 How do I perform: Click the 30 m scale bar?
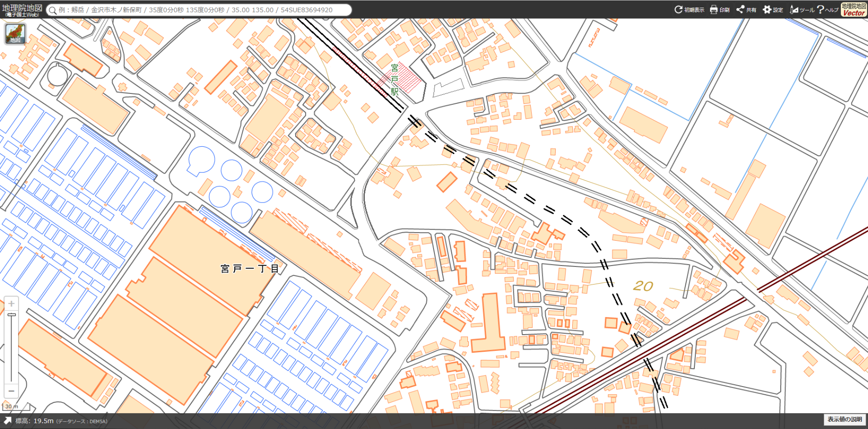[x=15, y=407]
